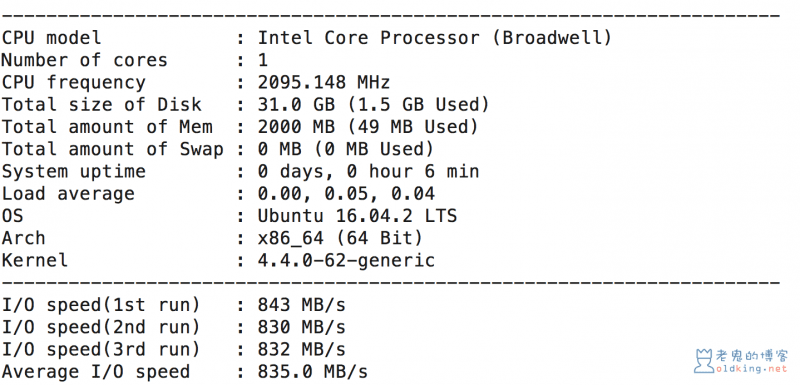Click the Load average values

pos(346,194)
